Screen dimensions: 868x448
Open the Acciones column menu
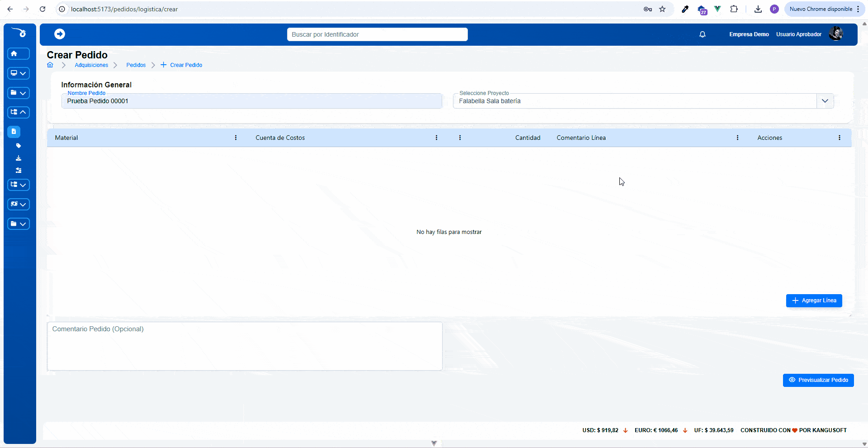click(x=840, y=138)
